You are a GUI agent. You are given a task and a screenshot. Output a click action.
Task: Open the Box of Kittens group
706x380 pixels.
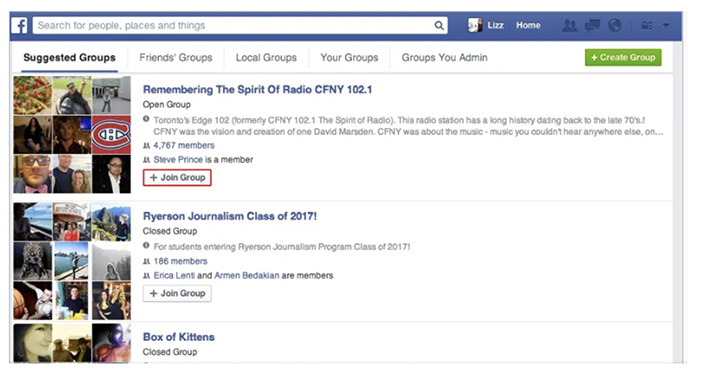[178, 337]
